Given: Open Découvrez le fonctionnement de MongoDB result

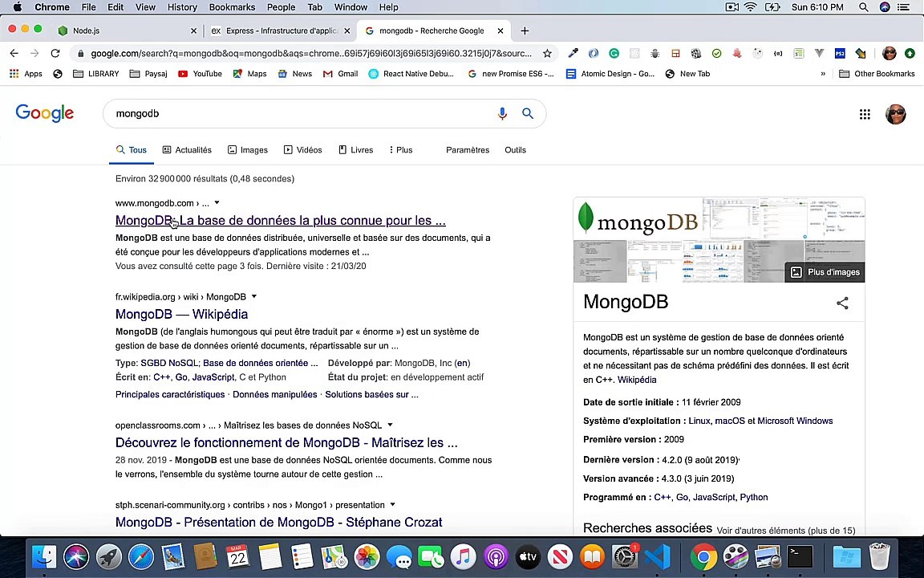Looking at the screenshot, I should click(x=286, y=443).
